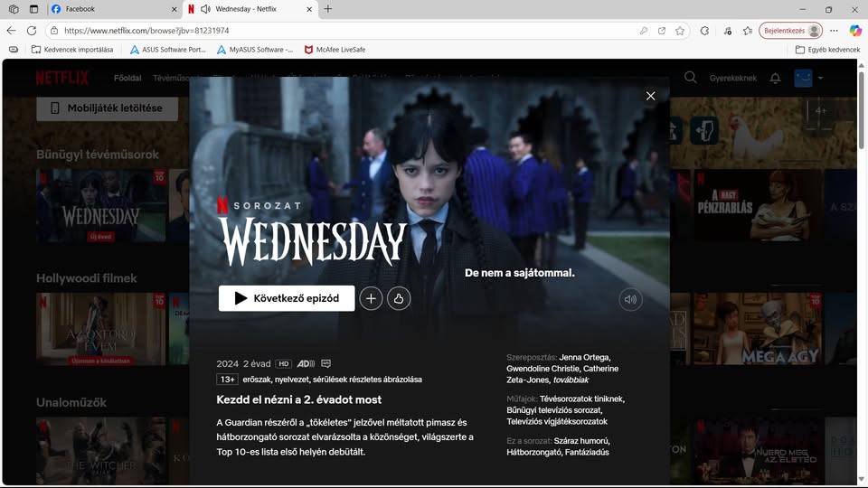Click the page vertical scrollbar
This screenshot has height=488, width=868.
[x=861, y=109]
